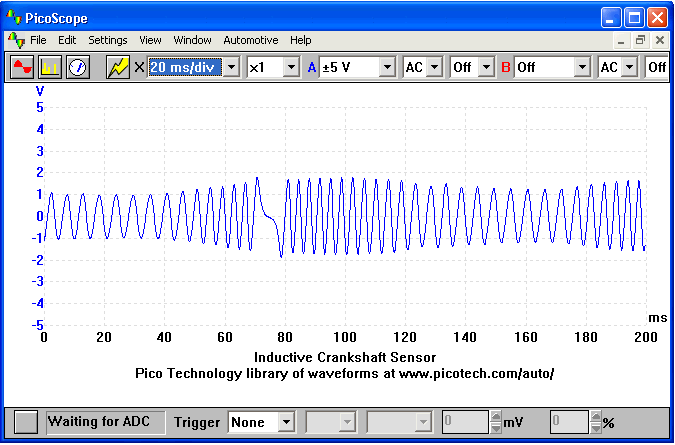Open the meter view icon
This screenshot has width=675, height=445.
78,68
